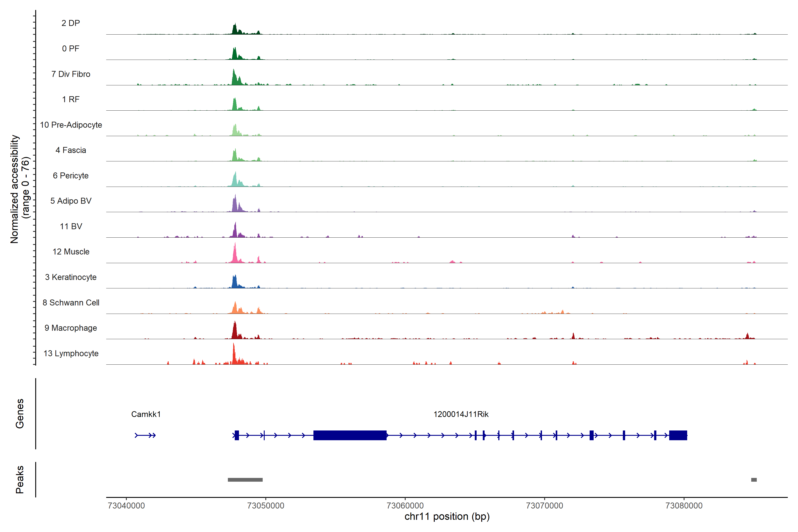The image size is (798, 532).
Task: Select the 7 Div Fibro track label
Action: click(x=70, y=74)
